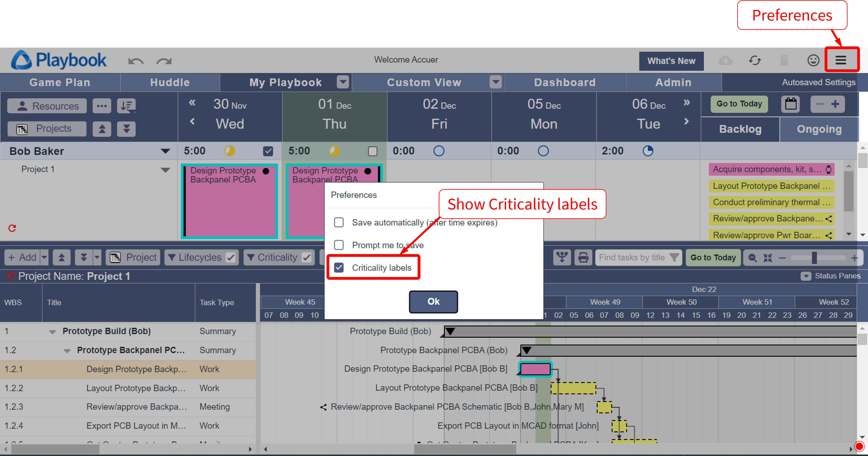The width and height of the screenshot is (868, 456).
Task: Click the refresh sync icon
Action: pyautogui.click(x=755, y=61)
